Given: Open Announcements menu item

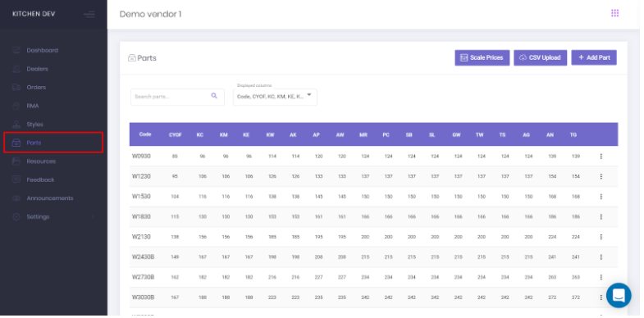Looking at the screenshot, I should (x=50, y=198).
